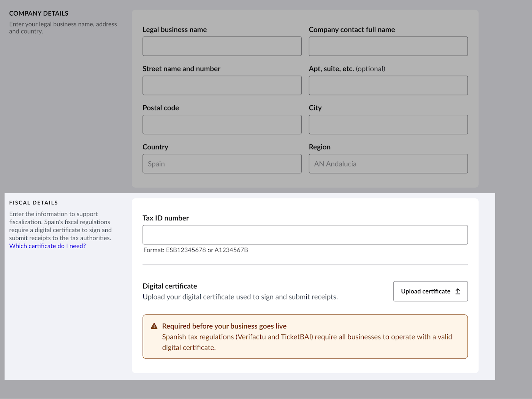
Task: Click the Upload certificate button
Action: [431, 291]
